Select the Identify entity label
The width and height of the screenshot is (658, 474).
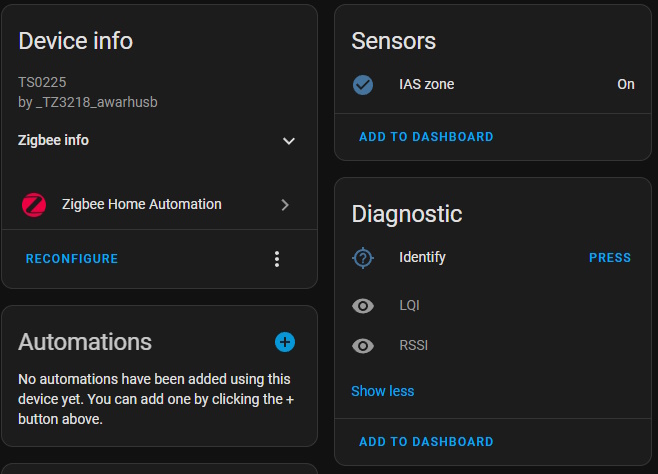pyautogui.click(x=422, y=257)
